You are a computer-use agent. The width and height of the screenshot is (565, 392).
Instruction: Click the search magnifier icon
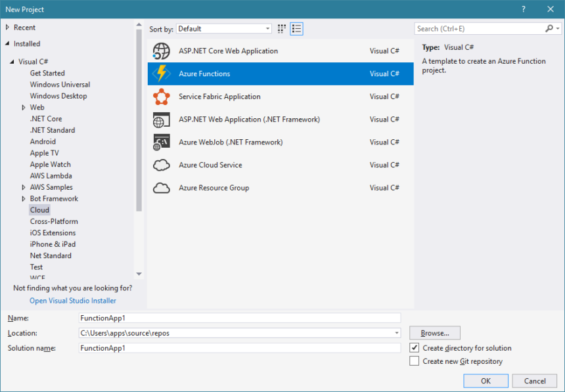(x=549, y=28)
